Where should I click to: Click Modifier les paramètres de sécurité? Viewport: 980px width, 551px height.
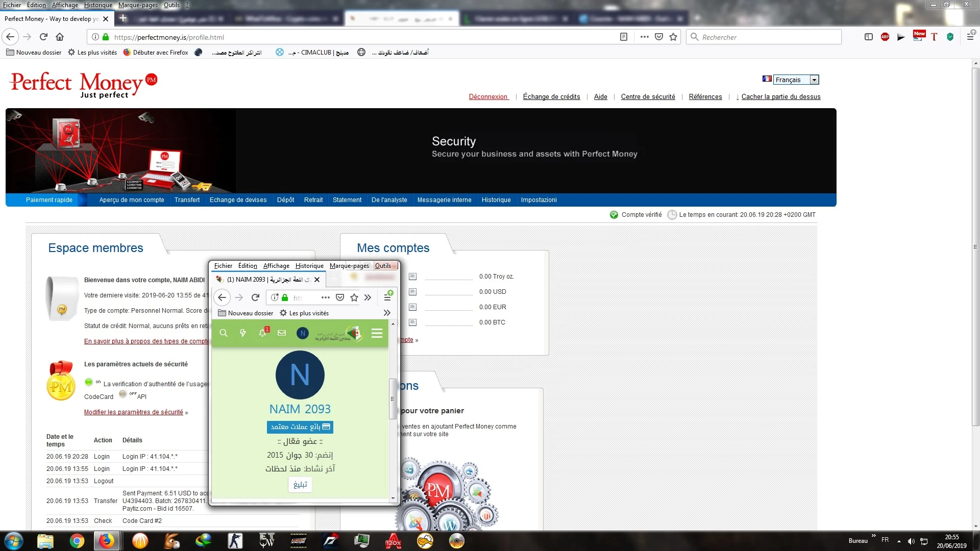pyautogui.click(x=134, y=412)
